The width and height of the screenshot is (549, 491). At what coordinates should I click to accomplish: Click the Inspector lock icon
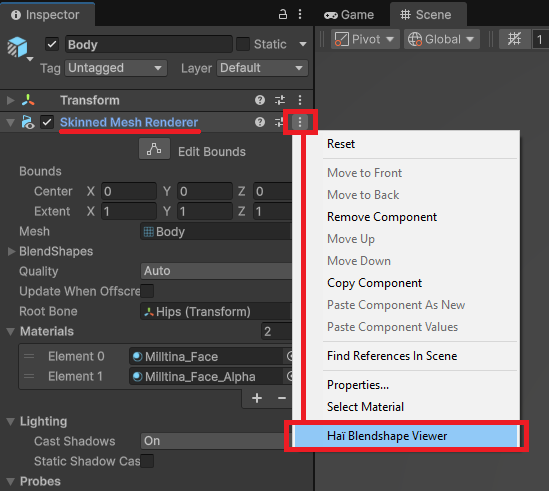(283, 14)
